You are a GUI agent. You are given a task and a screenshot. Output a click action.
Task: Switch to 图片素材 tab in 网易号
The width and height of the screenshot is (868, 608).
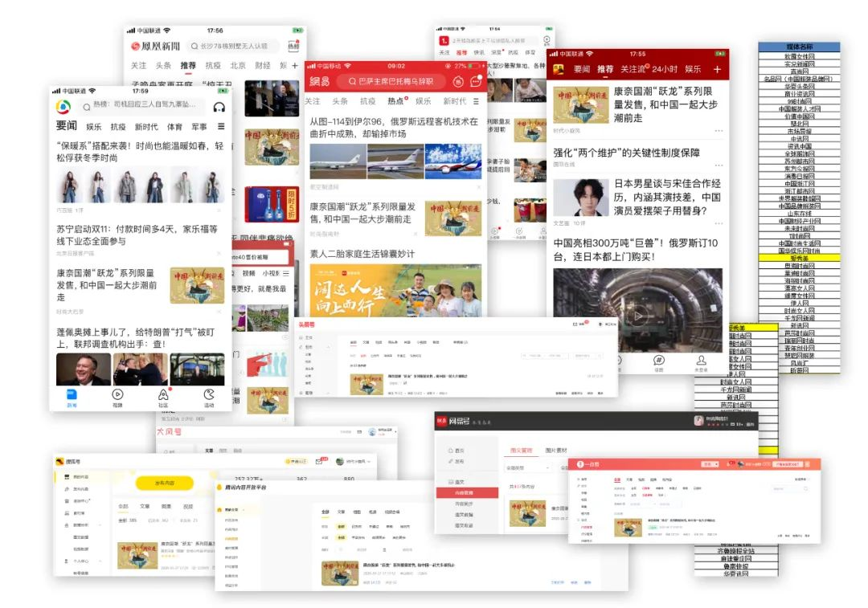tap(556, 451)
